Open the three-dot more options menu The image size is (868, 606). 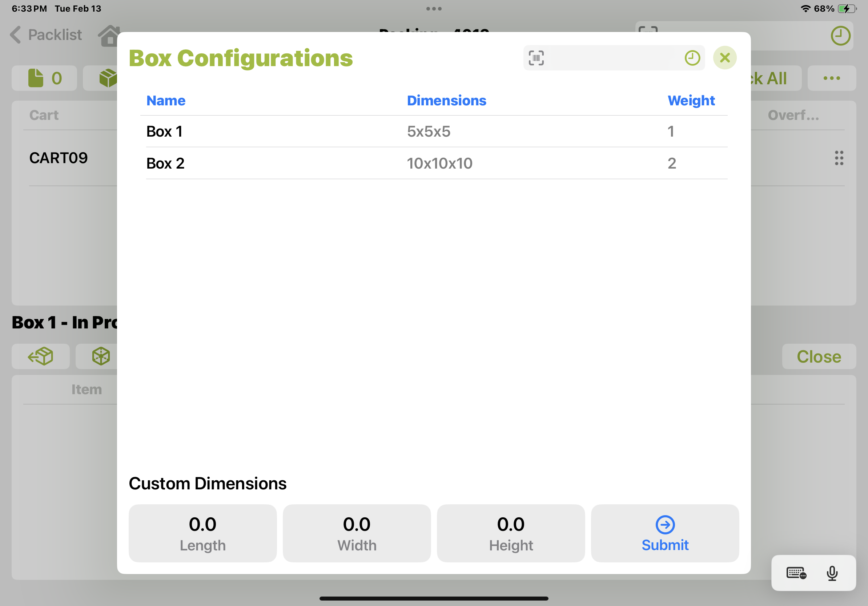[831, 78]
